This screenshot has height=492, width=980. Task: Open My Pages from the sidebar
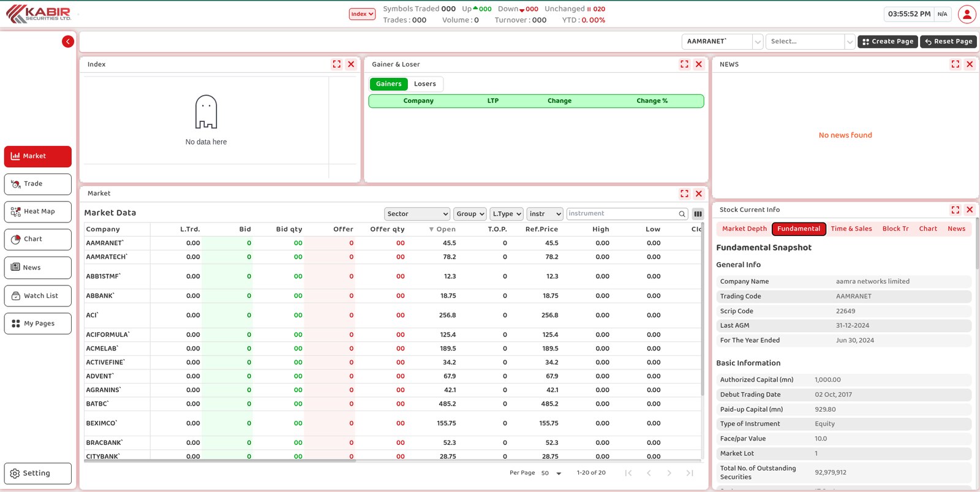38,324
